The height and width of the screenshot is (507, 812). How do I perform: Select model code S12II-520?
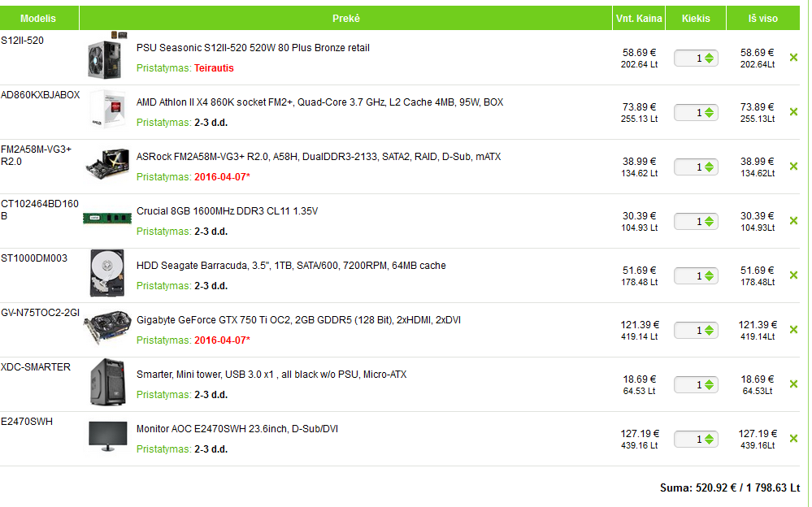click(22, 41)
